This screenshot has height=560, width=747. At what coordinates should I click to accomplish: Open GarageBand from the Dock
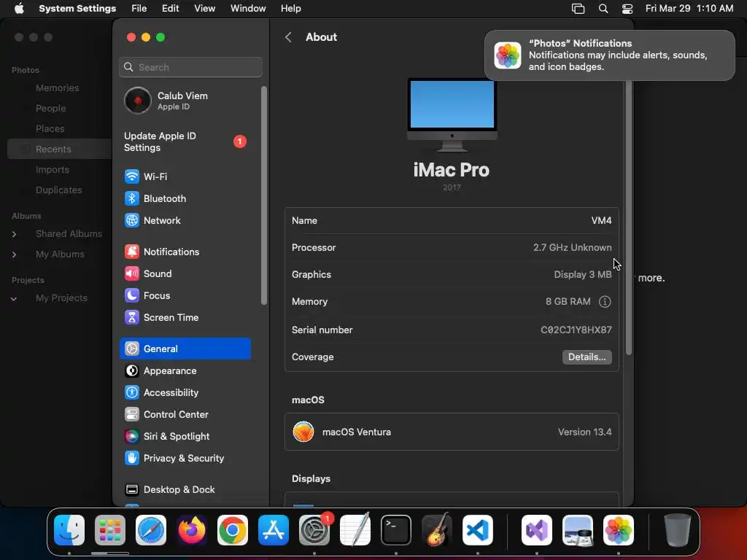436,530
